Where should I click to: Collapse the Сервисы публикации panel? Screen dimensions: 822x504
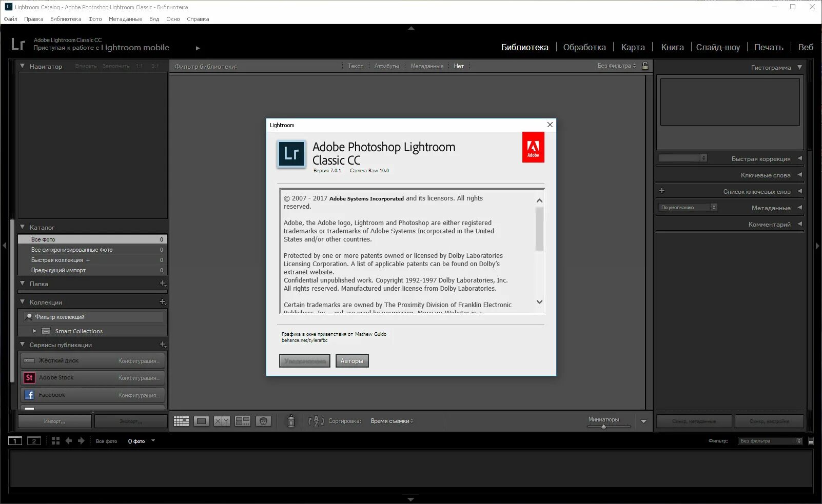pos(22,345)
